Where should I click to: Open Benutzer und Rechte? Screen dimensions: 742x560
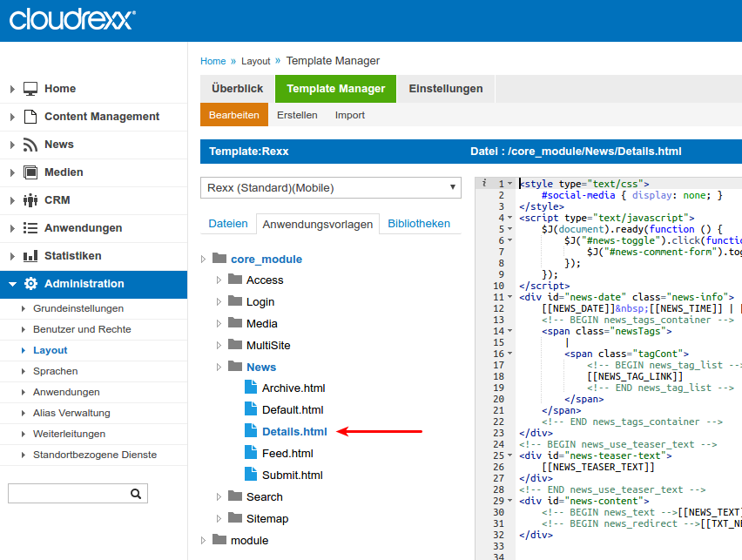(82, 329)
